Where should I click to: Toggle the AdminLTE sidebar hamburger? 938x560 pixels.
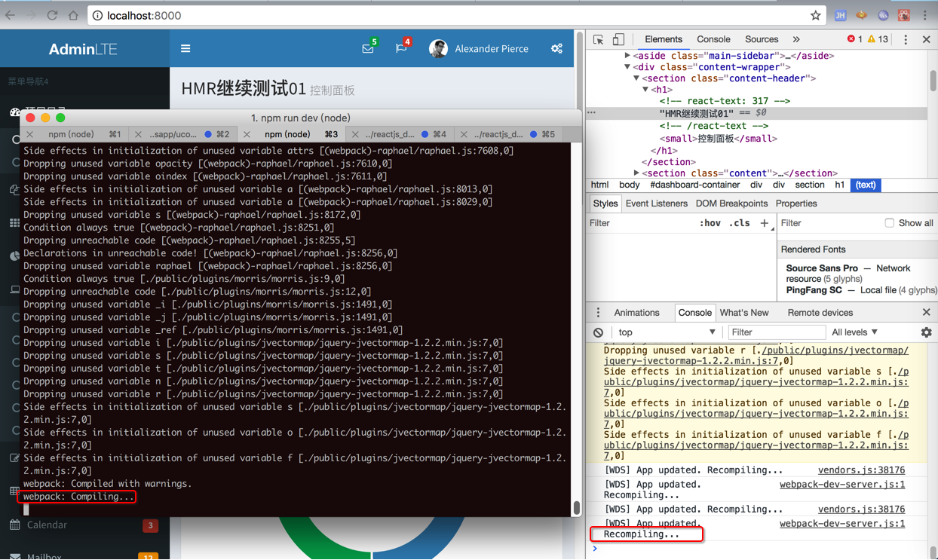click(185, 48)
